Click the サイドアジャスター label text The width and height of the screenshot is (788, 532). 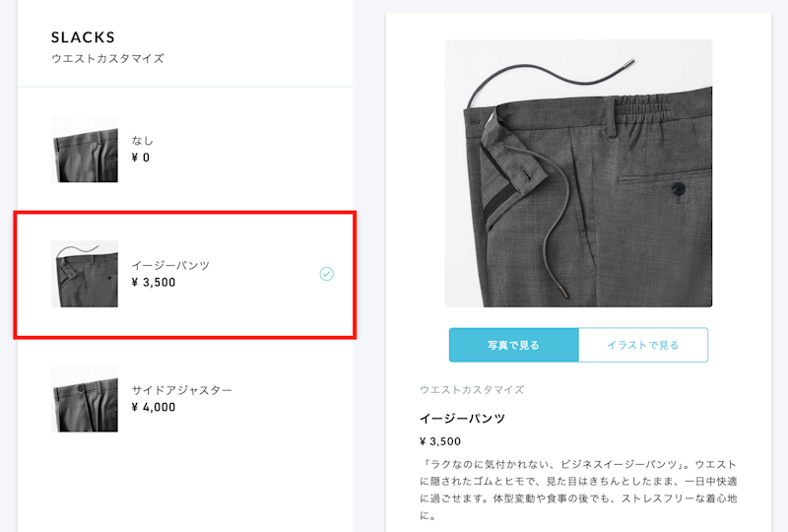click(182, 390)
